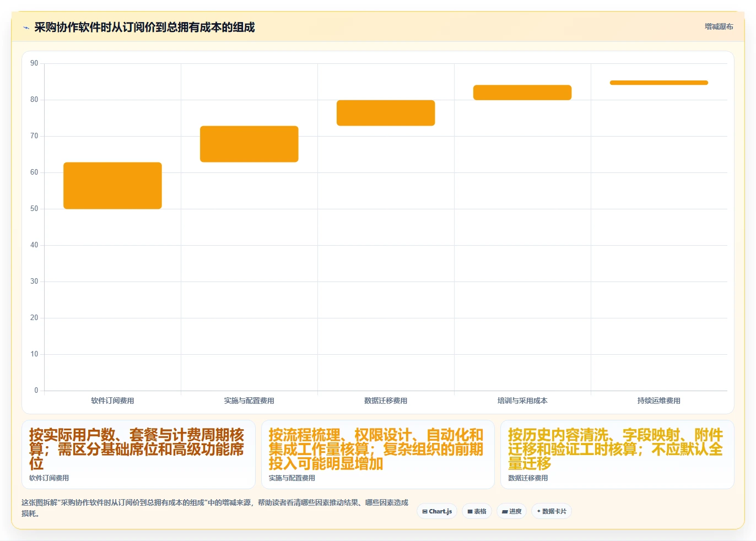
Task: Click the y-axis value 70
Action: [x=34, y=136]
